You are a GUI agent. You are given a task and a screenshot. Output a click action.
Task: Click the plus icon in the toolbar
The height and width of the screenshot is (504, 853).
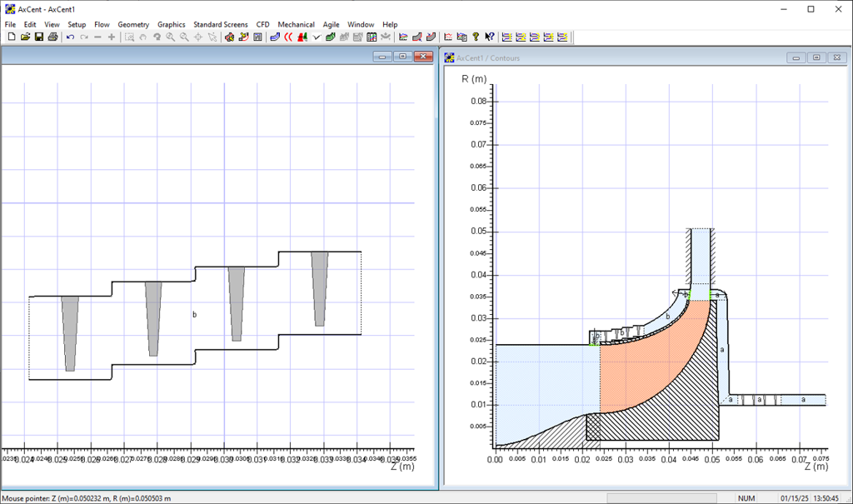pyautogui.click(x=112, y=37)
